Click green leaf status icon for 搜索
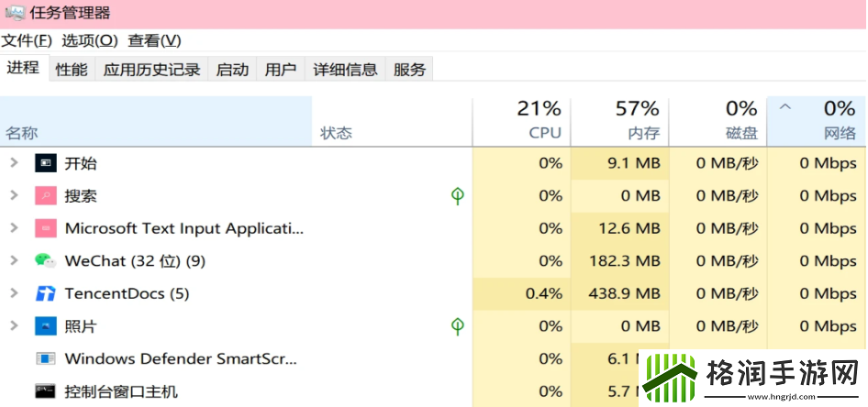The height and width of the screenshot is (407, 868). click(x=457, y=196)
